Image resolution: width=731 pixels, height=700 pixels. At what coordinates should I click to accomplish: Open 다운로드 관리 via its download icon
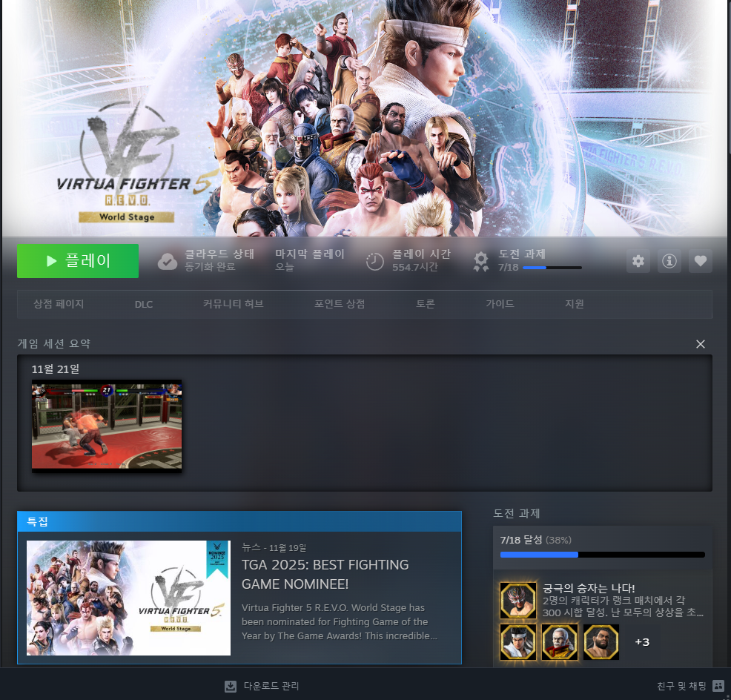[230, 686]
